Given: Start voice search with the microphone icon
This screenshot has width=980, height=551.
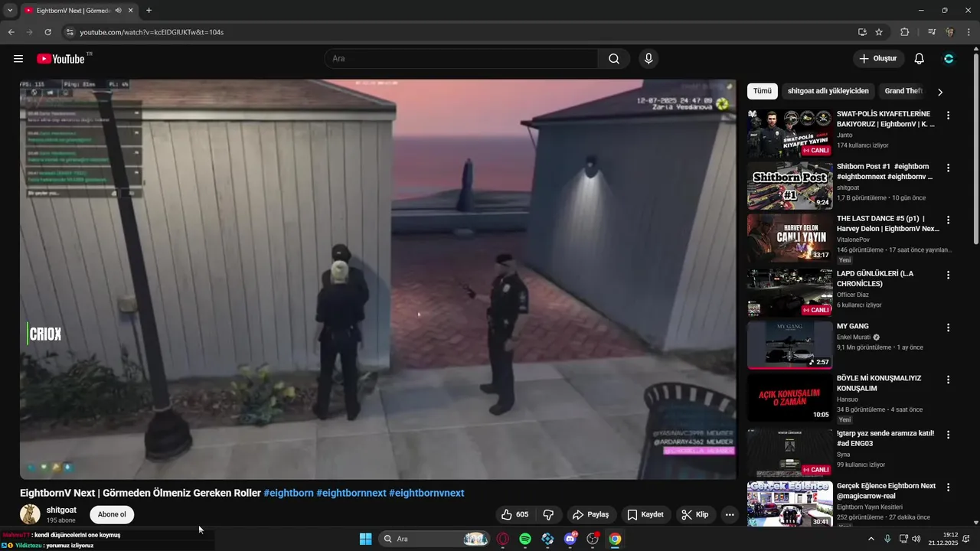Looking at the screenshot, I should point(648,59).
